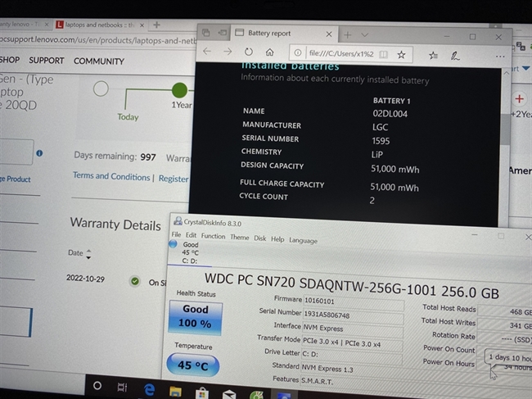Click Add notes pen icon in Edge
532x399 pixels.
coord(455,56)
